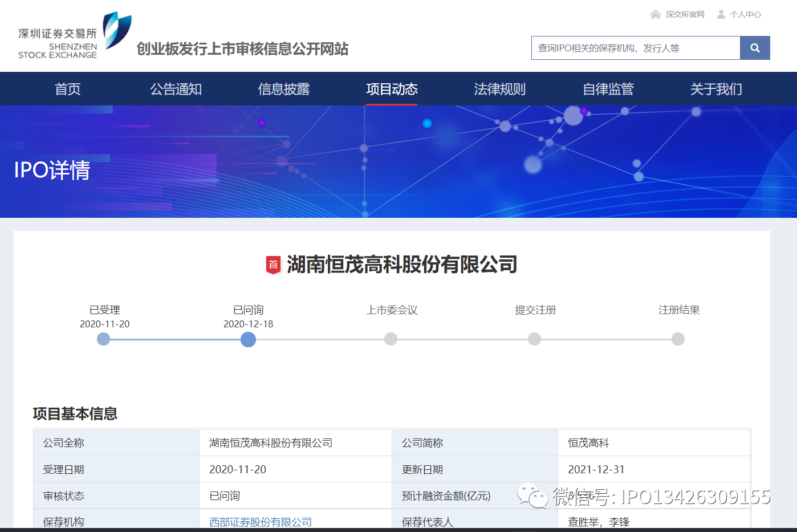Click the 注册结果 progress marker dot
The width and height of the screenshot is (797, 532).
coord(678,339)
